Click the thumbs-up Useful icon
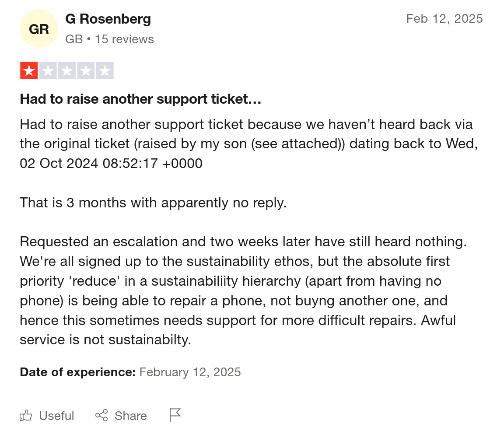Image resolution: width=504 pixels, height=427 pixels. (26, 415)
